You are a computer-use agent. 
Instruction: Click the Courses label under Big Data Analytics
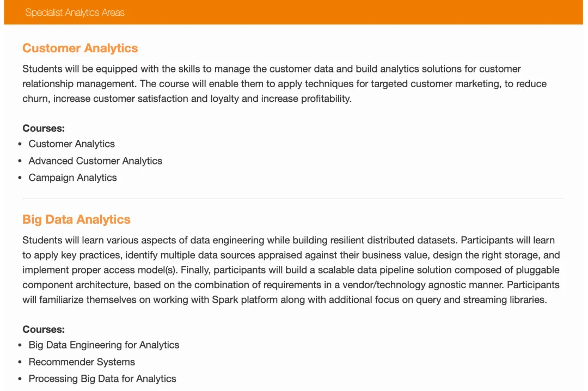tap(44, 329)
